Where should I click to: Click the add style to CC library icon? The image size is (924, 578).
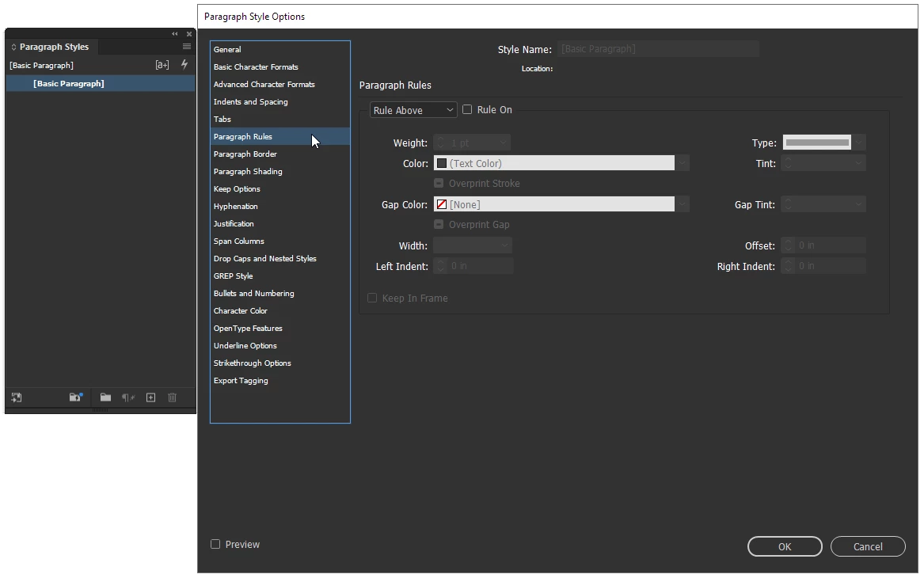click(17, 397)
